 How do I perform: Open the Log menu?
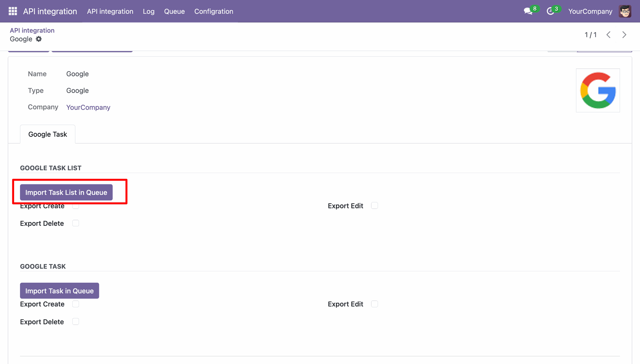tap(149, 11)
